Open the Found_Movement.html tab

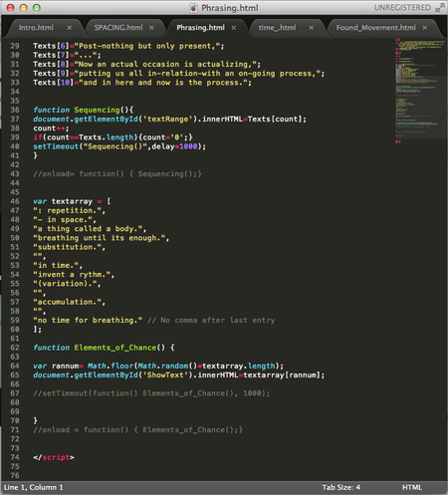(375, 28)
